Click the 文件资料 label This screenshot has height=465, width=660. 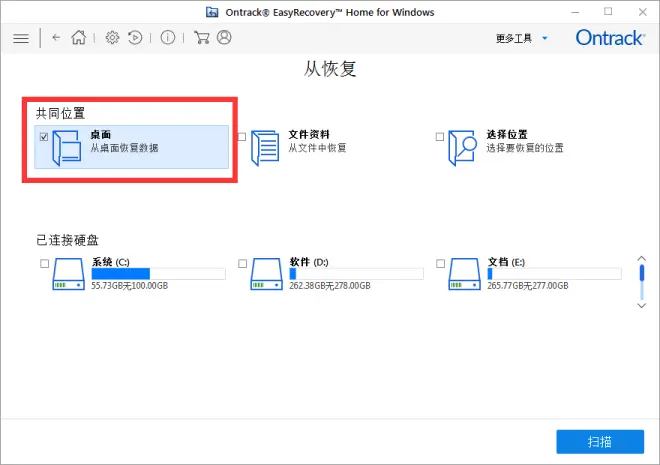[309, 135]
